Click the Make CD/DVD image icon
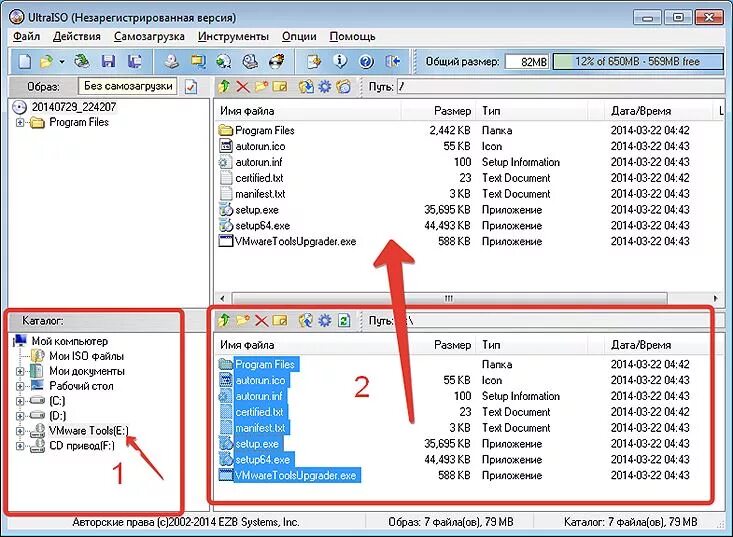 coord(172,61)
